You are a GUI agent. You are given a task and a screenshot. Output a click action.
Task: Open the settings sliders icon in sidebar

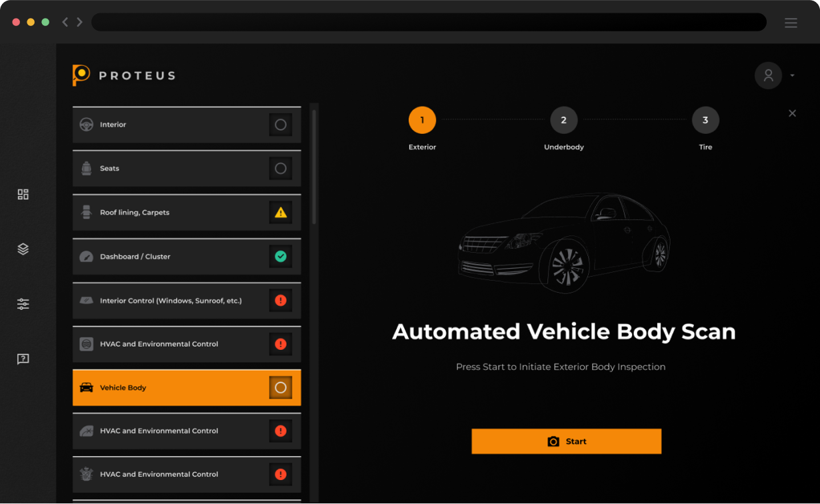pyautogui.click(x=23, y=304)
